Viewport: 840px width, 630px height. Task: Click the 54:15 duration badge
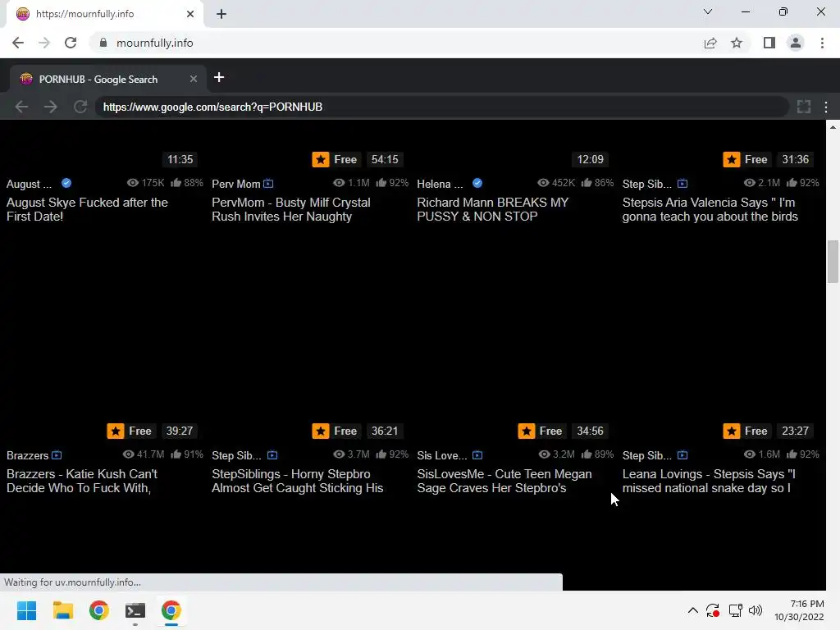[385, 160]
